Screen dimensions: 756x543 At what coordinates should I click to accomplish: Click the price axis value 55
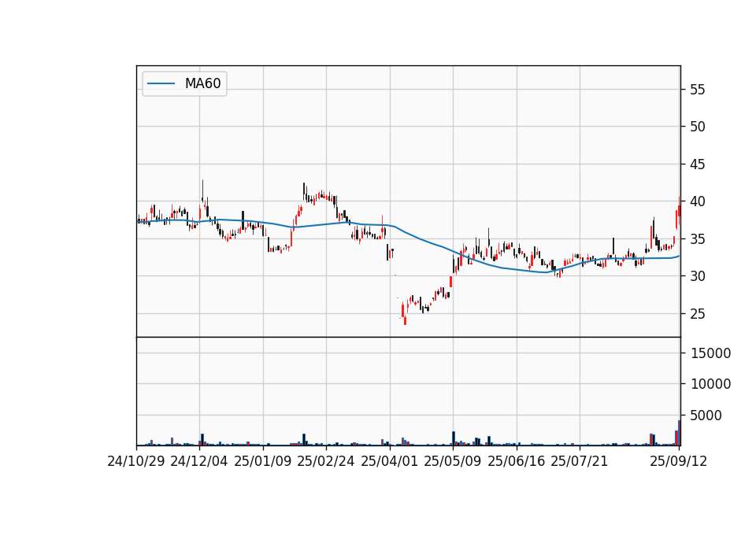(x=698, y=90)
